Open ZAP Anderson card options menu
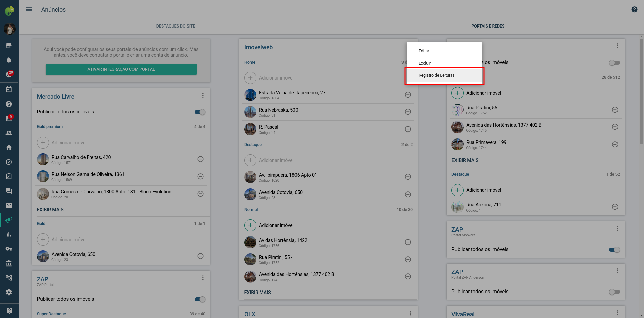 [617, 271]
